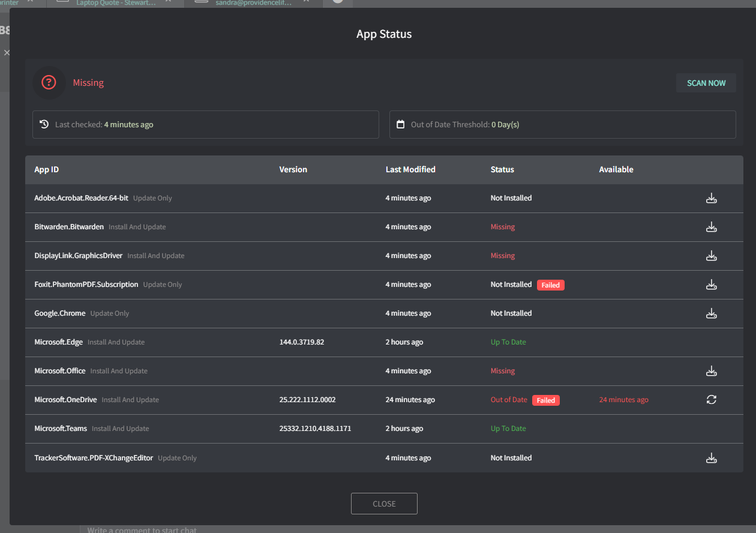
Task: Click the install icon for Bitwarden.Bitwarden
Action: [x=711, y=227]
